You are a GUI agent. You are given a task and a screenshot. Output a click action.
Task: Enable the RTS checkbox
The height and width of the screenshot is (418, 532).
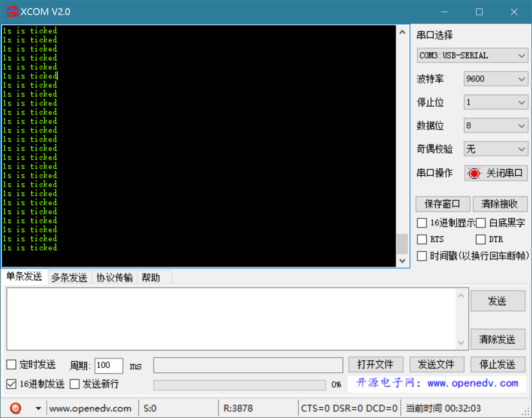(x=422, y=239)
